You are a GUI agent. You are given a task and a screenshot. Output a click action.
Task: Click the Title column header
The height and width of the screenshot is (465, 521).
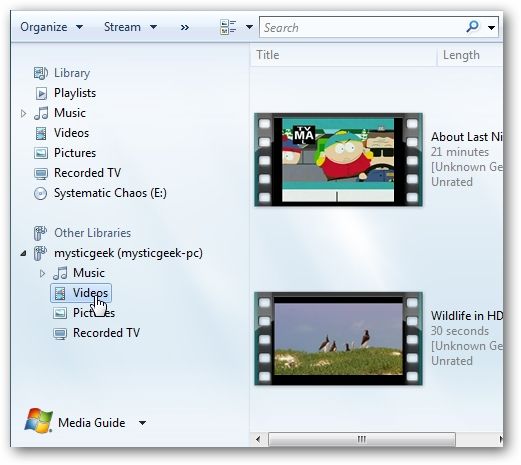(343, 55)
